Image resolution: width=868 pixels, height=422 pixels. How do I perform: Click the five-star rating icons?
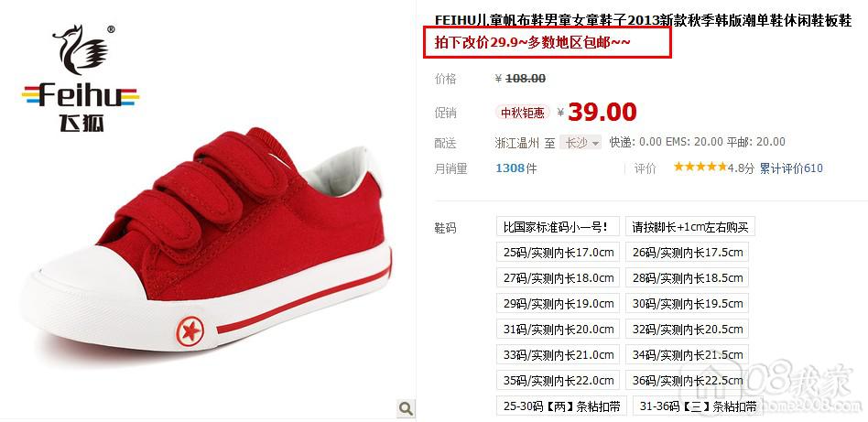tap(700, 168)
